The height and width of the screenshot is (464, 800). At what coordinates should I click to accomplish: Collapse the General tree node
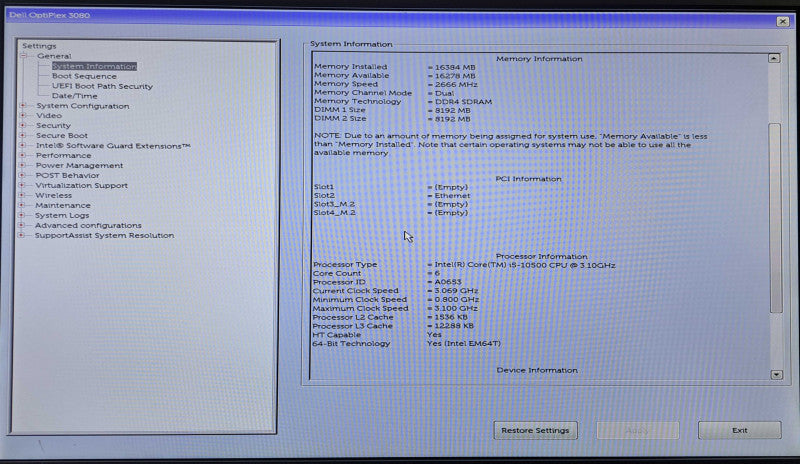click(23, 56)
